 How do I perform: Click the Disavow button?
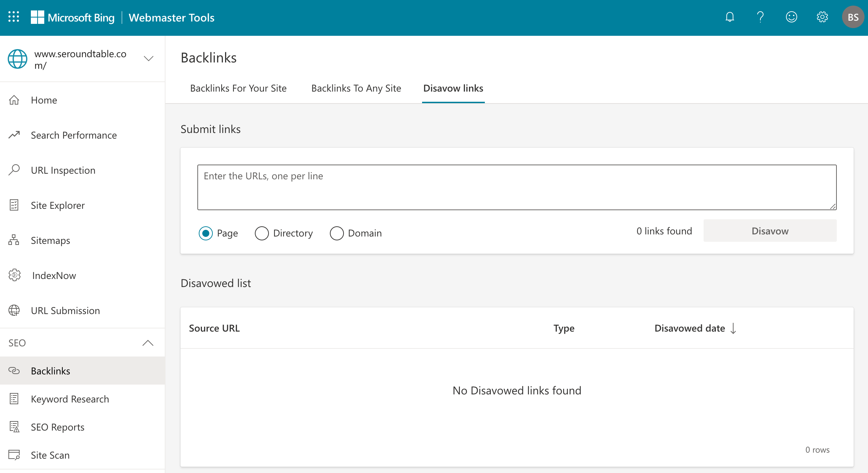coord(770,231)
